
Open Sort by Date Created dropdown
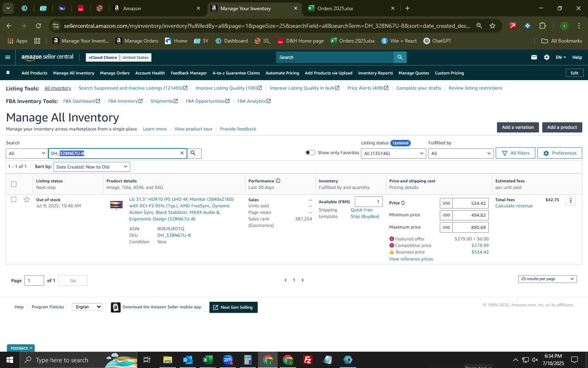(92, 167)
